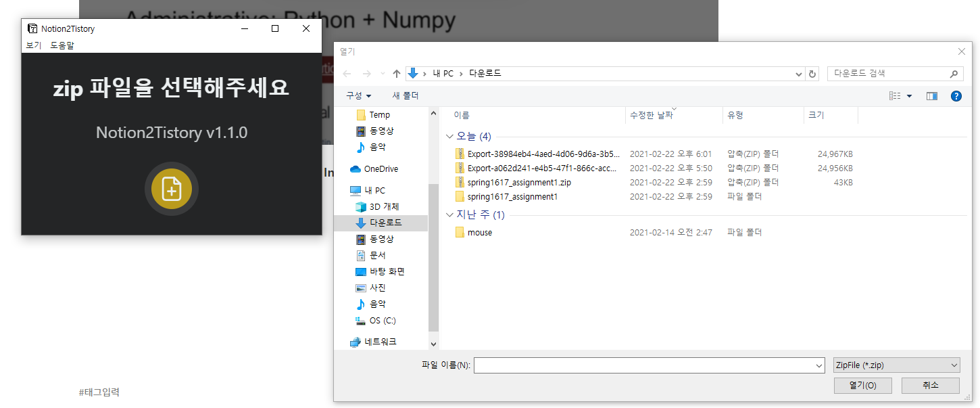980x408 pixels.
Task: Click the 네트워크 network icon
Action: tap(356, 342)
